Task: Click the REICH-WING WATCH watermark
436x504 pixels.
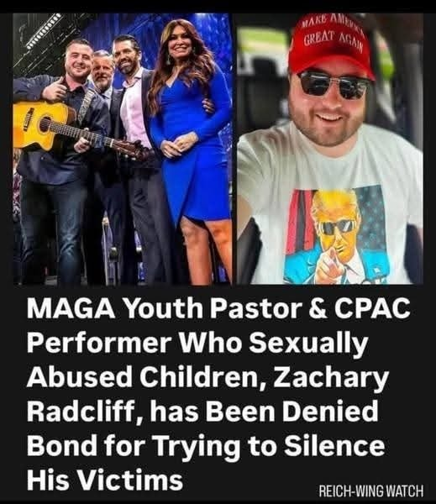Action: pos(371,491)
